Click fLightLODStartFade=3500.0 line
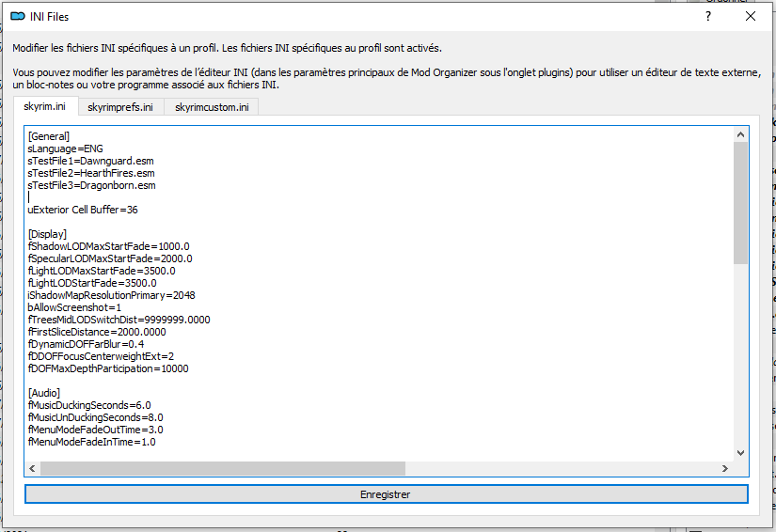 [92, 283]
